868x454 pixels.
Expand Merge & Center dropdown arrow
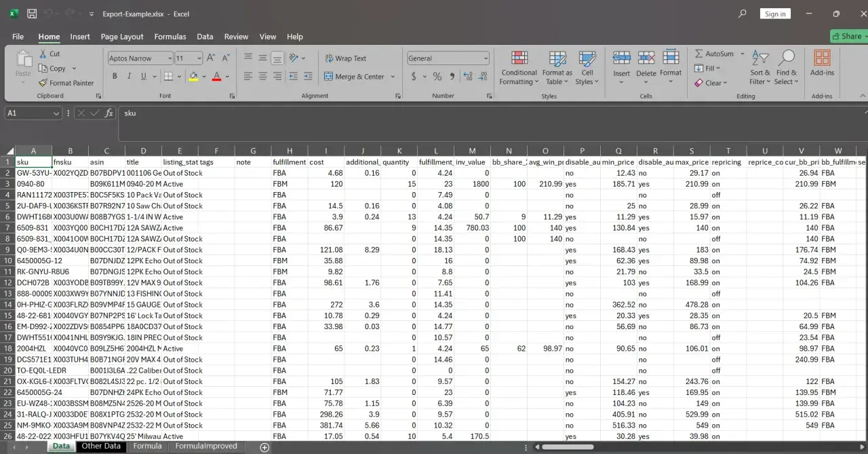pos(393,77)
